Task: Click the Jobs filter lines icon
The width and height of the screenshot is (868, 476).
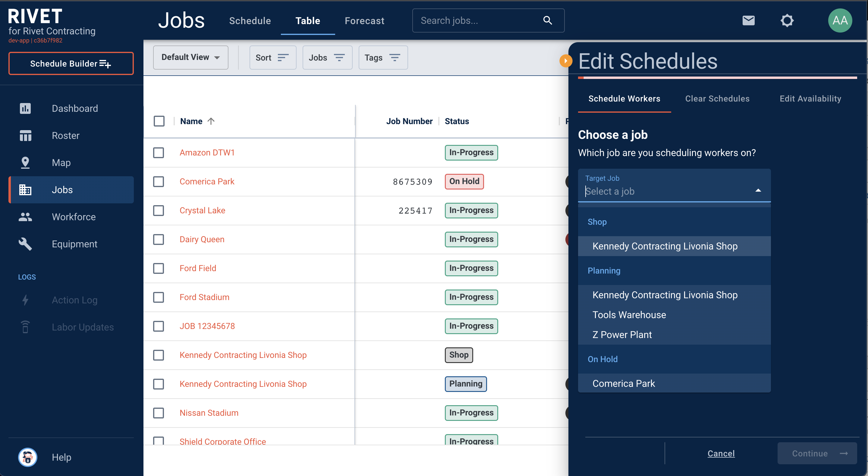Action: 339,58
